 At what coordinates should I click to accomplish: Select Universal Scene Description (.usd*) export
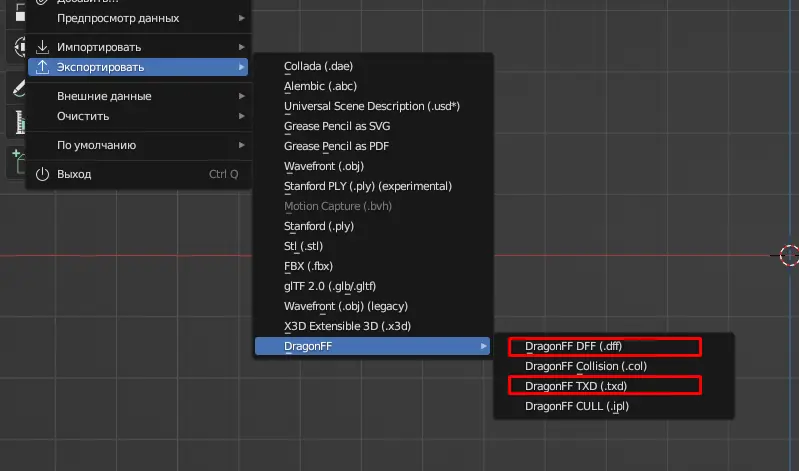coord(371,106)
